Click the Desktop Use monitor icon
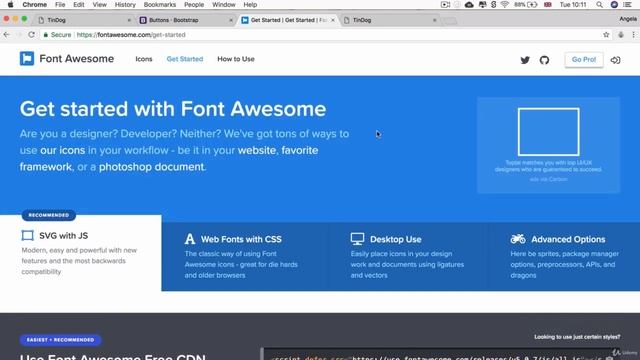 click(x=357, y=239)
